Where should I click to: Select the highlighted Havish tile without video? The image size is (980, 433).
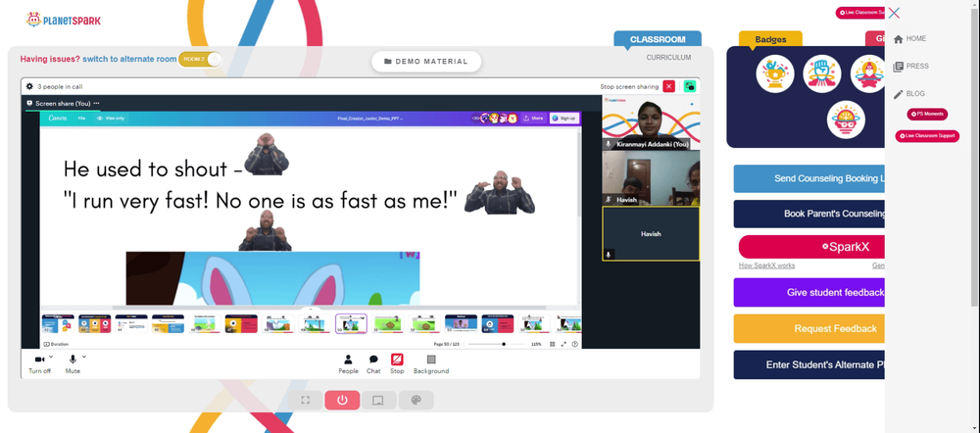651,234
